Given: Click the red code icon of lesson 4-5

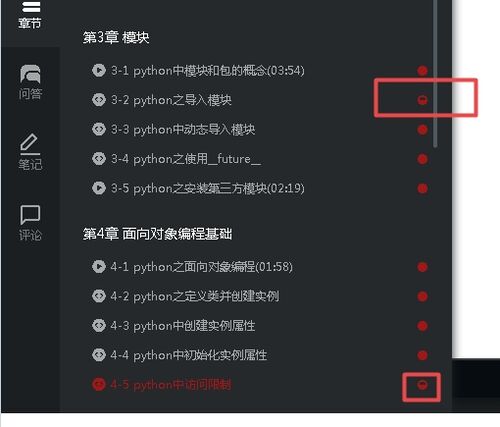Looking at the screenshot, I should click(x=99, y=384).
